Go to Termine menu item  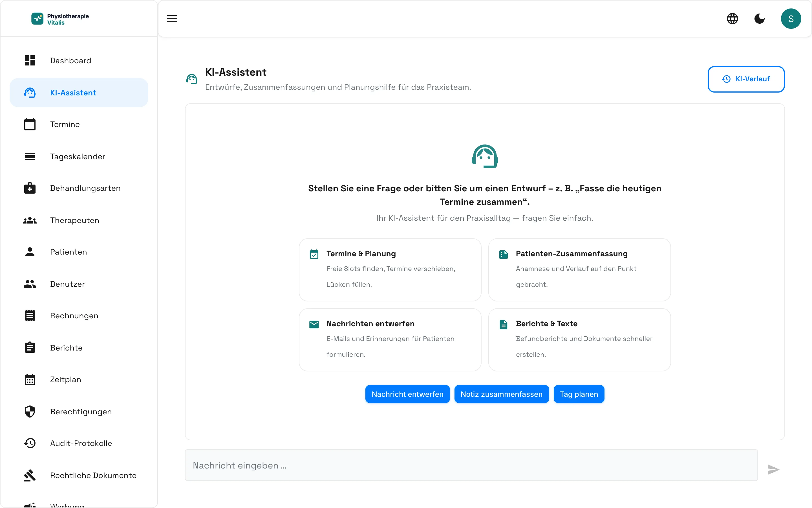coord(79,124)
